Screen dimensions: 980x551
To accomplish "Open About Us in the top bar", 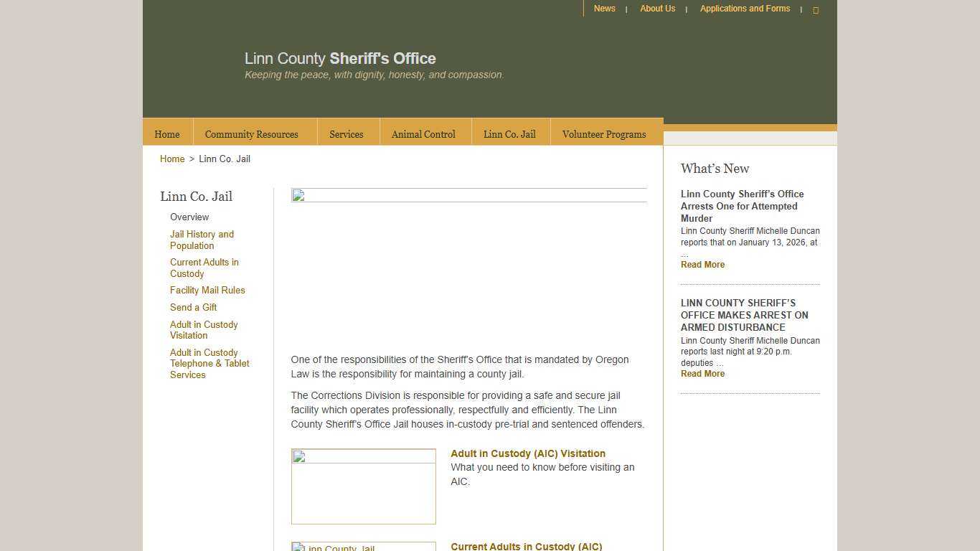I will click(657, 8).
